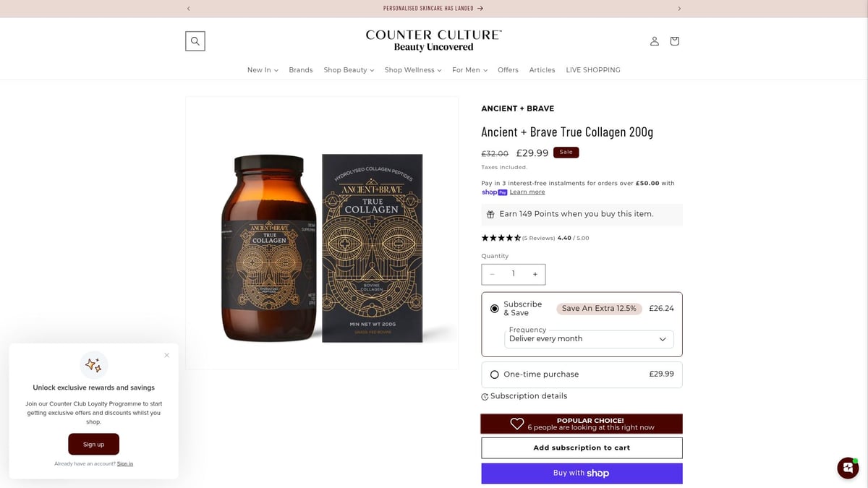Click the right arrow on the announcement banner

coord(679,8)
